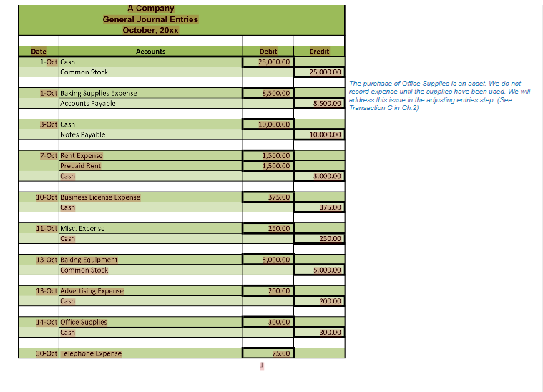Click the 'General Journal Entries' title

pos(150,19)
